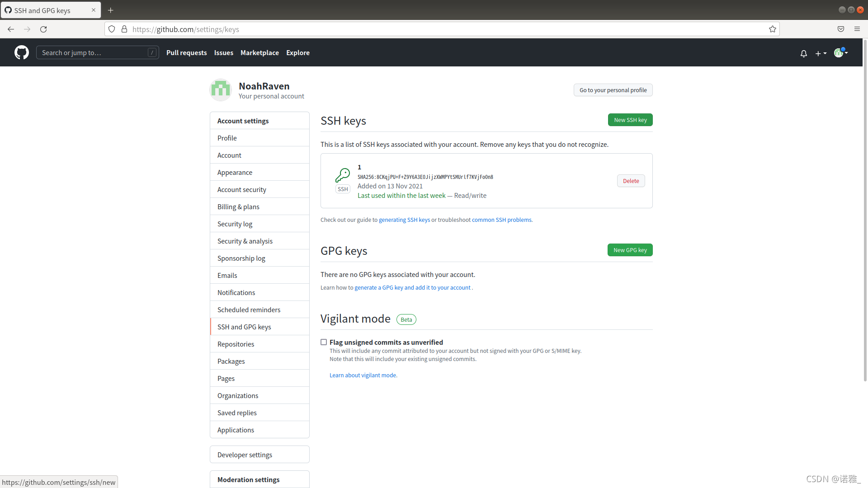
Task: Click the New GPG key button
Action: point(630,250)
